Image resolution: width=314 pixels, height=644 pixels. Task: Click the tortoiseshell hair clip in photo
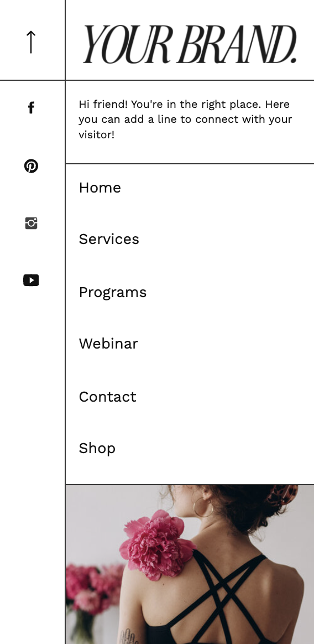(281, 494)
